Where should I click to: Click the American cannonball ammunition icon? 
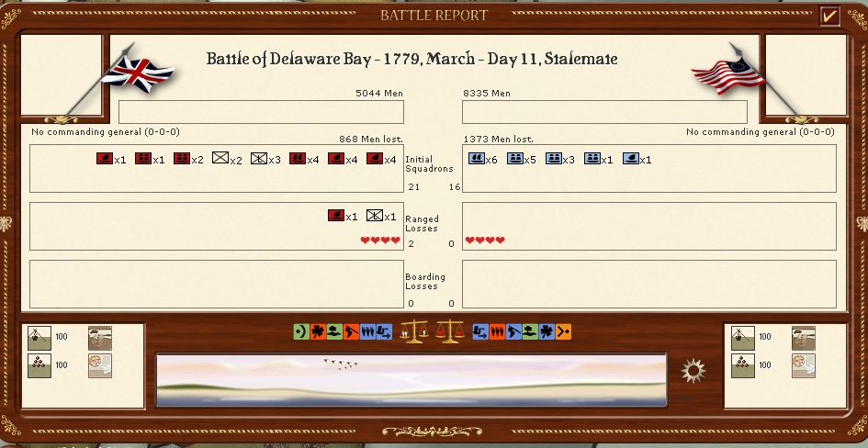pos(743,364)
